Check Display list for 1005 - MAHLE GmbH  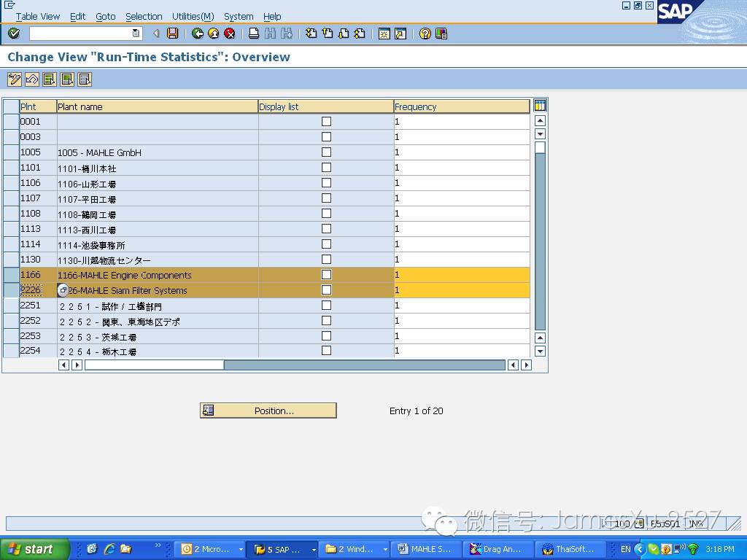326,152
